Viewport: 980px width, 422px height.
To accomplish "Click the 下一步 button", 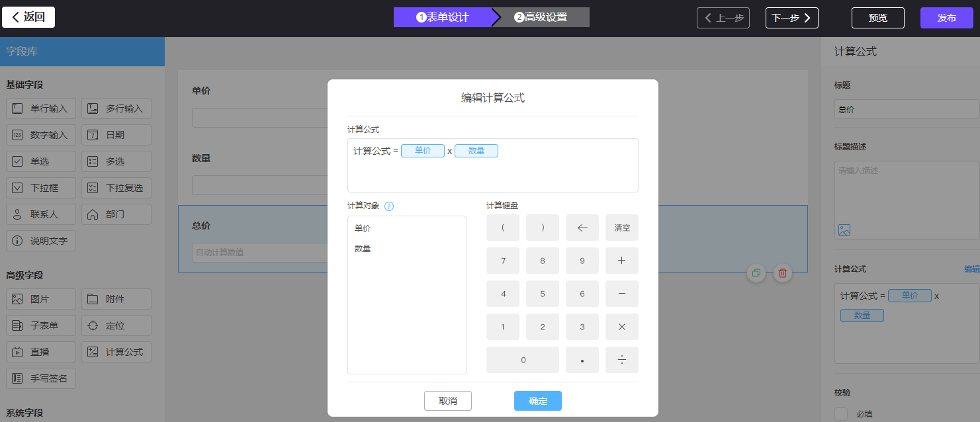I will pyautogui.click(x=791, y=18).
